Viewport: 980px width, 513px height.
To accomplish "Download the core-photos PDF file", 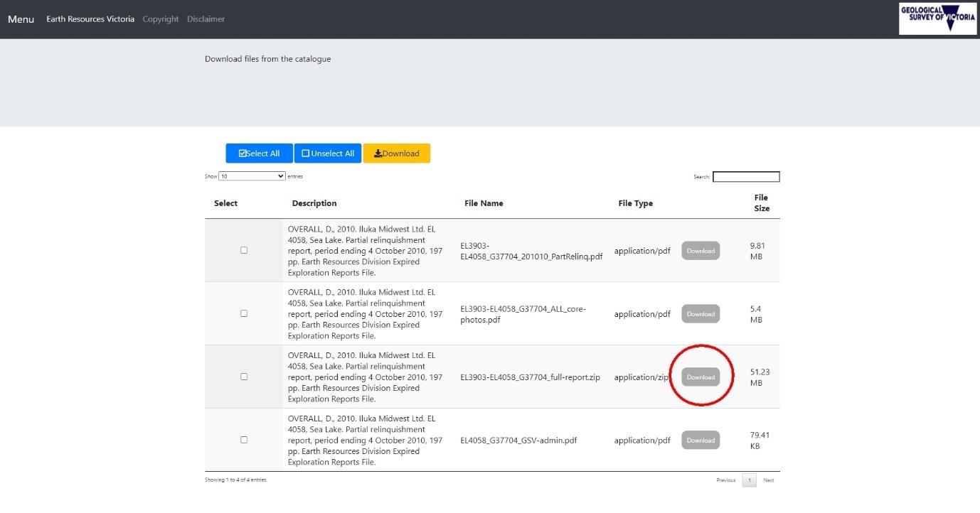I will coord(701,314).
